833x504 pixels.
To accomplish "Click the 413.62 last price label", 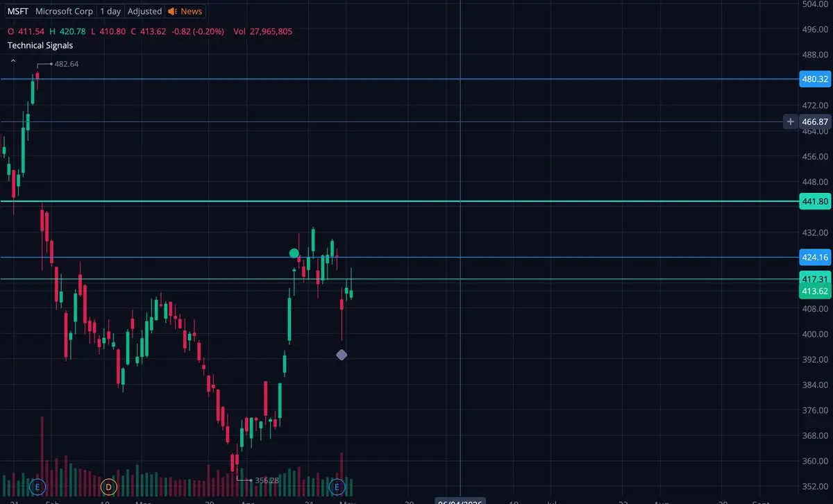I will click(815, 291).
